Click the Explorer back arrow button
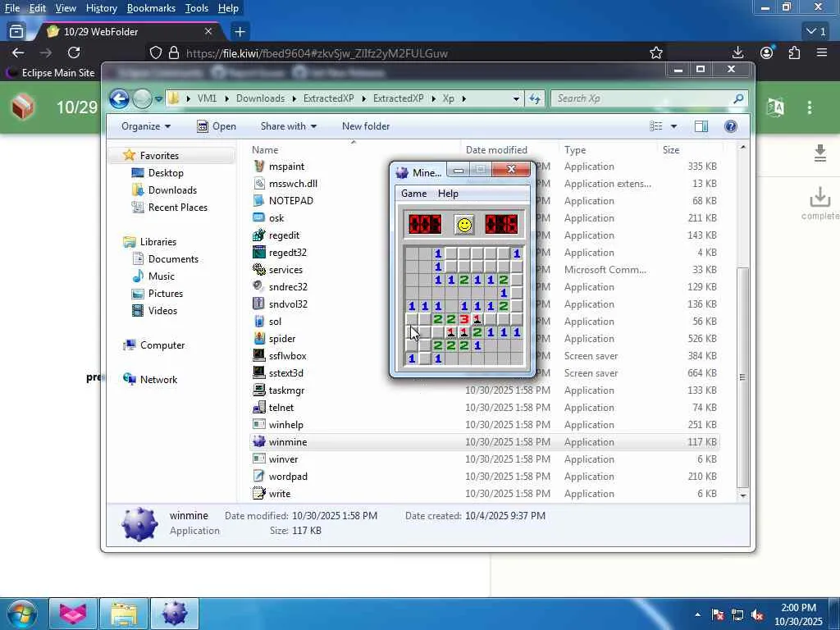 [x=119, y=98]
